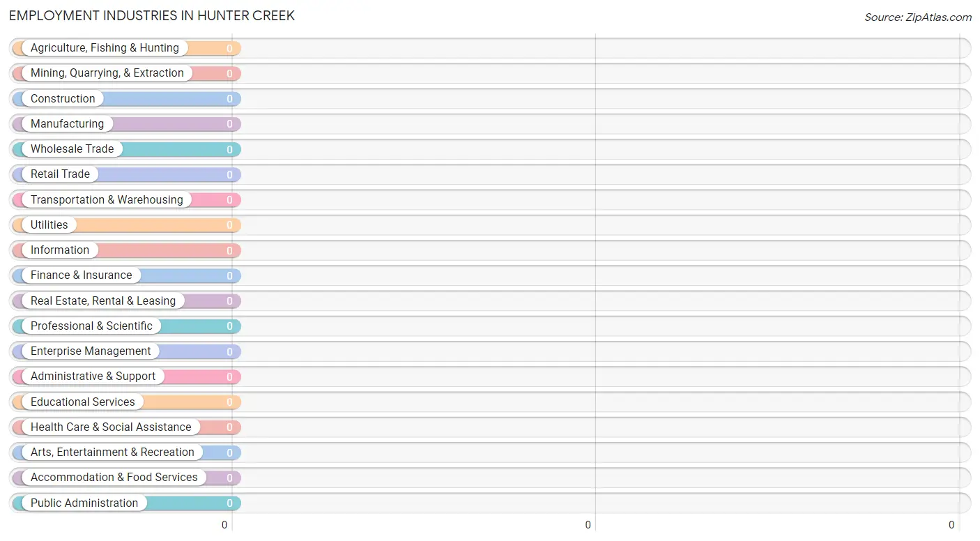The height and width of the screenshot is (541, 980).
Task: Click the zero value on the Information bar
Action: 230,250
